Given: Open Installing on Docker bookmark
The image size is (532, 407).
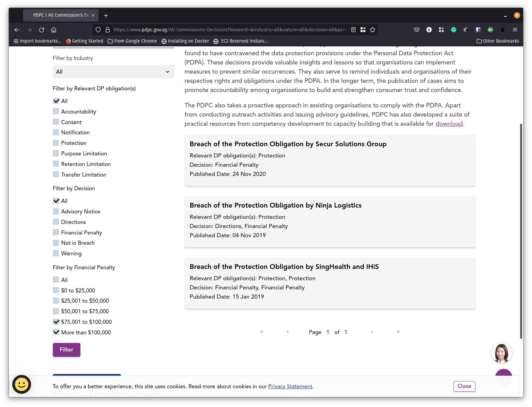Looking at the screenshot, I should (x=185, y=41).
